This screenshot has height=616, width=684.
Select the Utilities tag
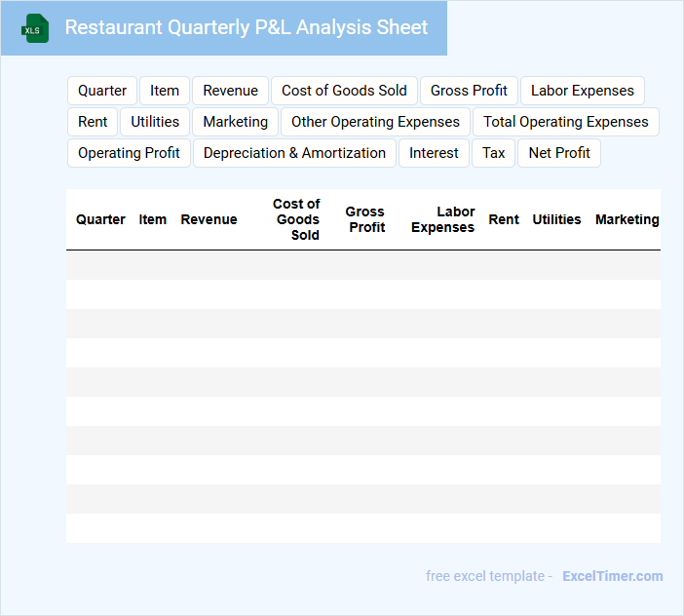pyautogui.click(x=155, y=122)
